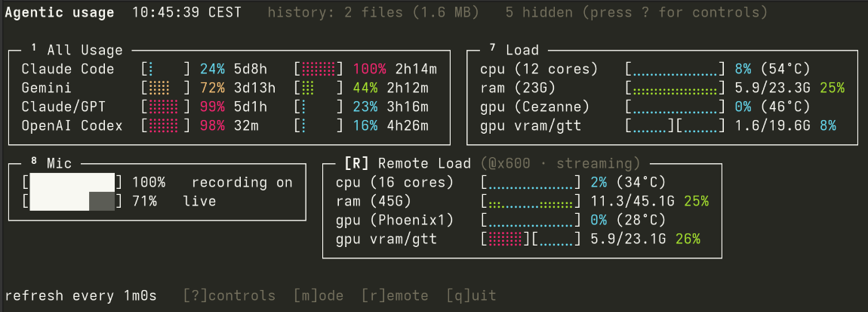Click the Load ram (23G) bar
Screen dimensions: 868x312
(676, 88)
